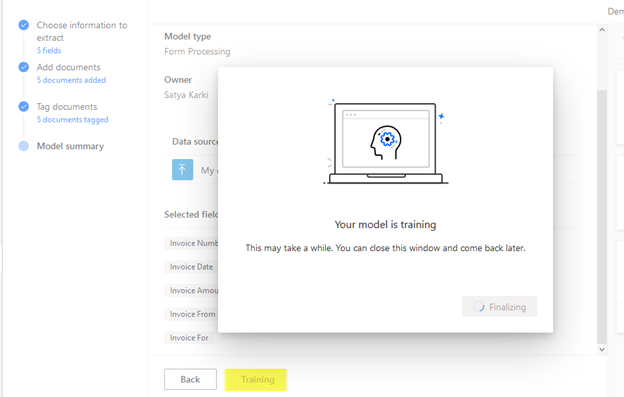Select the Invoice For field tag
The width and height of the screenshot is (624, 397).
tap(189, 338)
